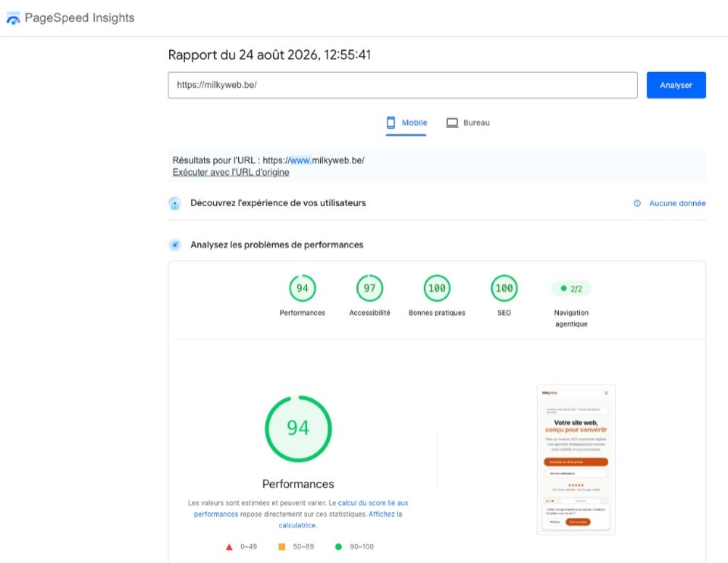Focus the URL field containing https://milkyweb.be/
728x563 pixels.
403,85
